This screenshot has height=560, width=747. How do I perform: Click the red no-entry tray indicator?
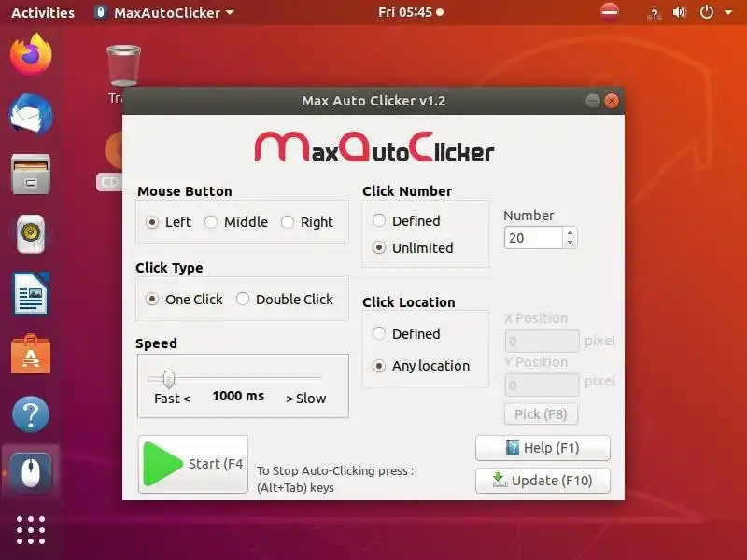(610, 12)
